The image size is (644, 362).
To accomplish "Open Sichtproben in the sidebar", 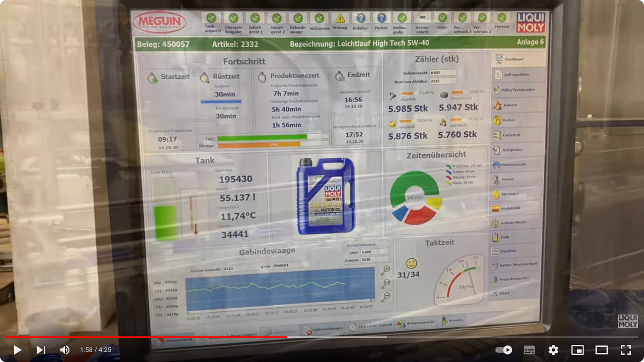I will [x=517, y=150].
